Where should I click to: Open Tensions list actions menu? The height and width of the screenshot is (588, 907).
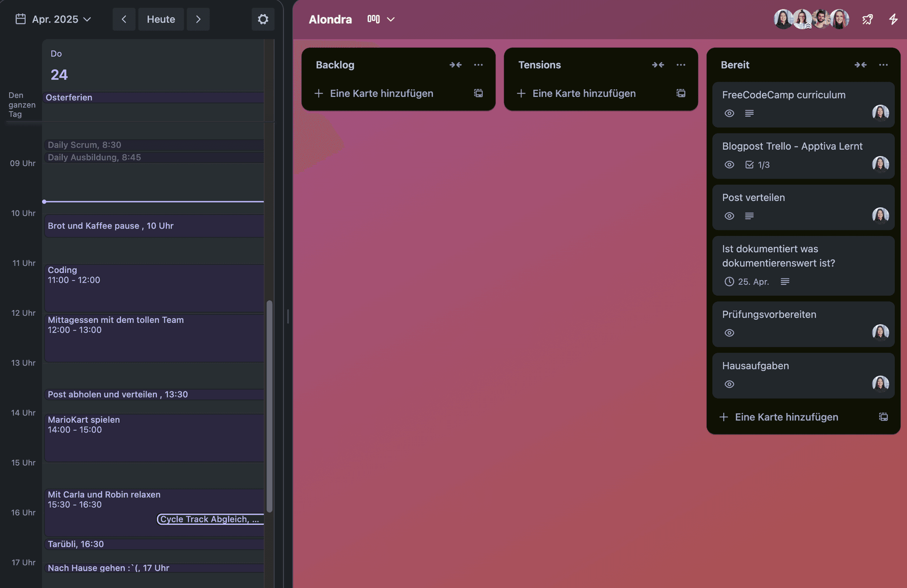681,65
